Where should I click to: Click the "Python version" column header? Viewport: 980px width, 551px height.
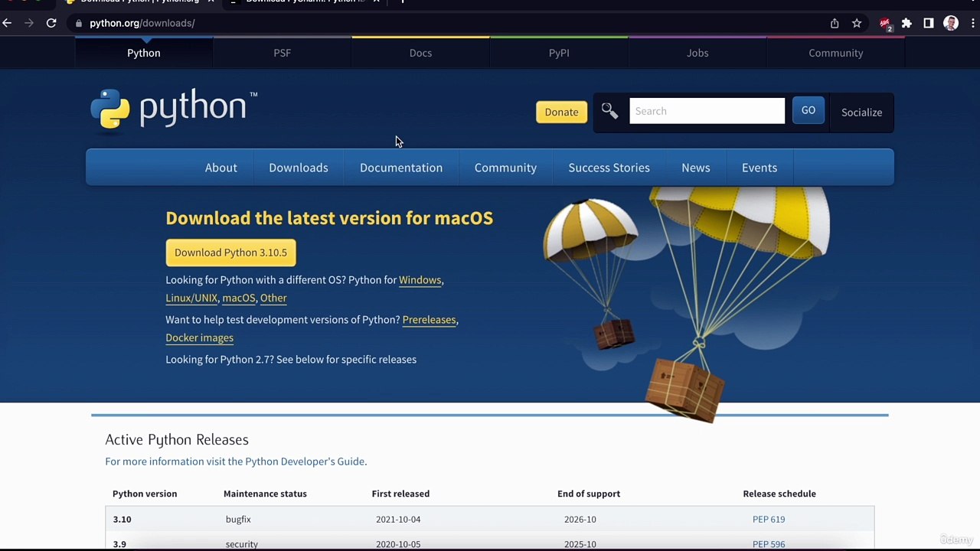(145, 494)
